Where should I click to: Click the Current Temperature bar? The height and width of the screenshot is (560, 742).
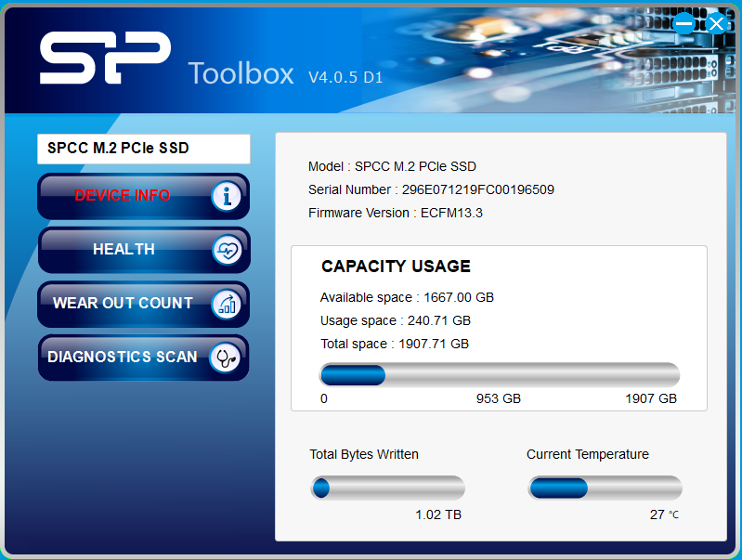(605, 488)
